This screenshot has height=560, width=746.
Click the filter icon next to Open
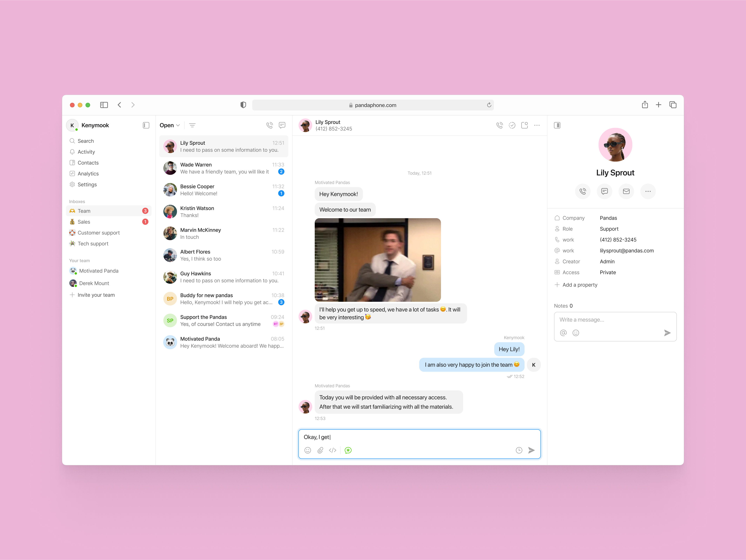coord(192,125)
